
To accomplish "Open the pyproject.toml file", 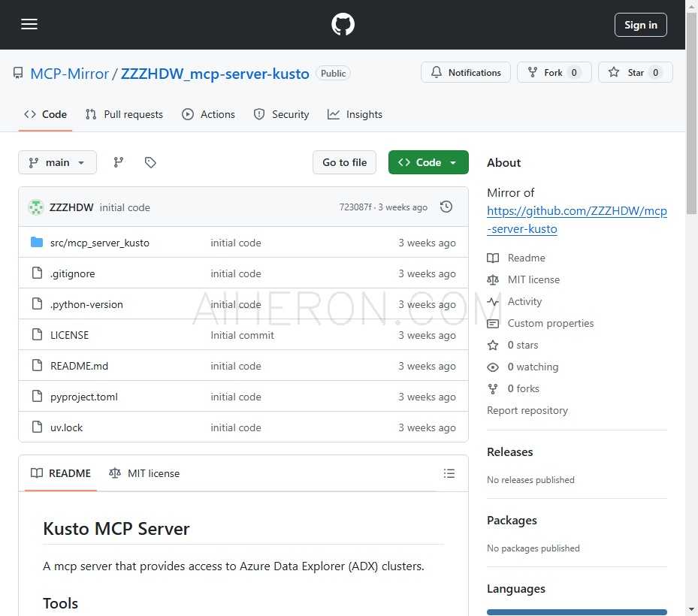I will [84, 397].
